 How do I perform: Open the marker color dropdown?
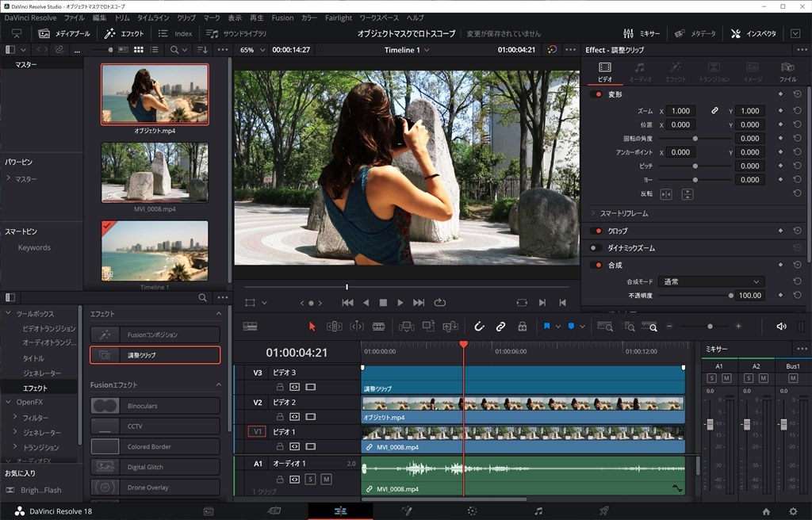pos(583,327)
